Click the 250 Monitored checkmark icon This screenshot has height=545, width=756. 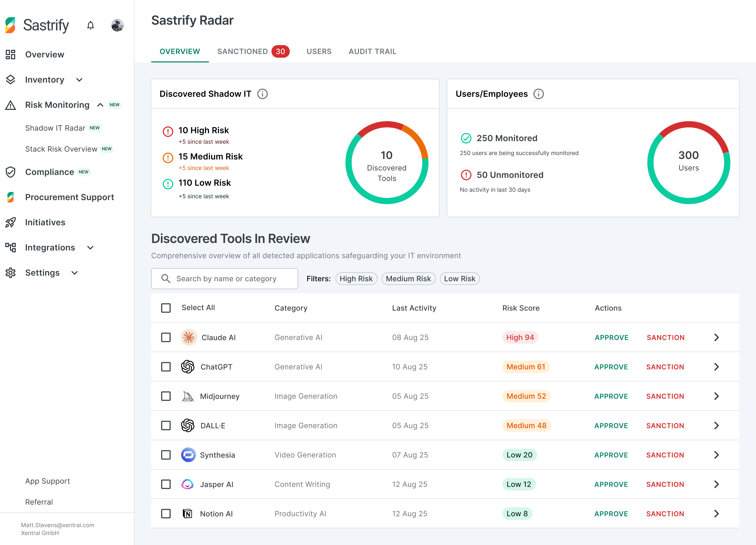coord(466,138)
